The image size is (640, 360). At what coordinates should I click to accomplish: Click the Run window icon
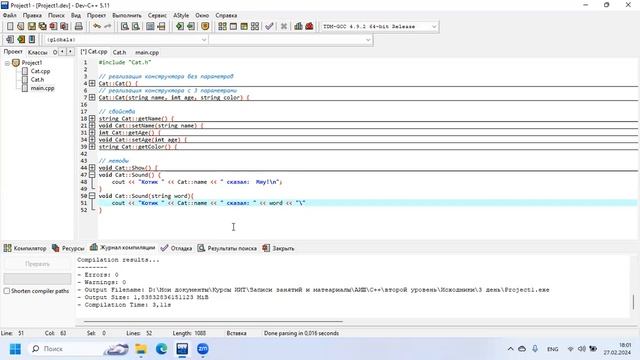coord(233,27)
